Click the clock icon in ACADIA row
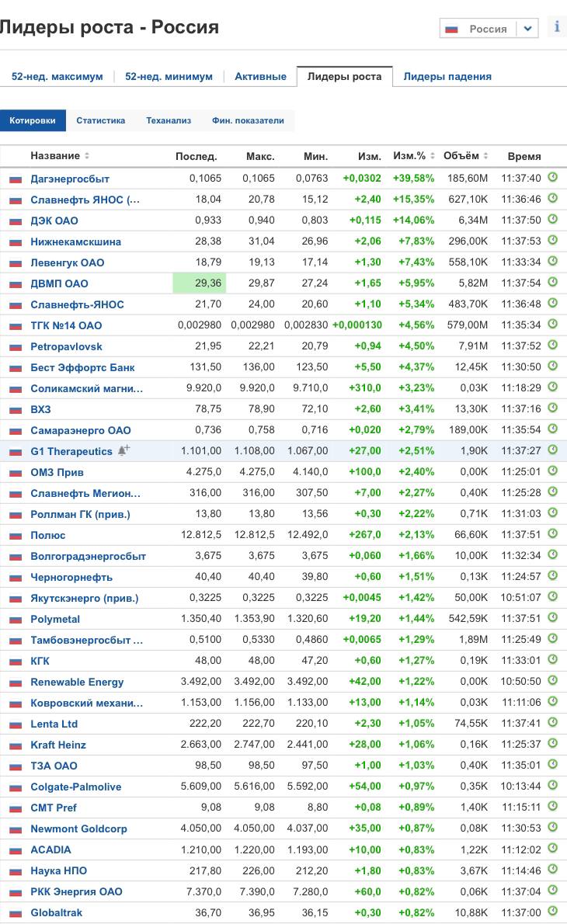 [553, 848]
